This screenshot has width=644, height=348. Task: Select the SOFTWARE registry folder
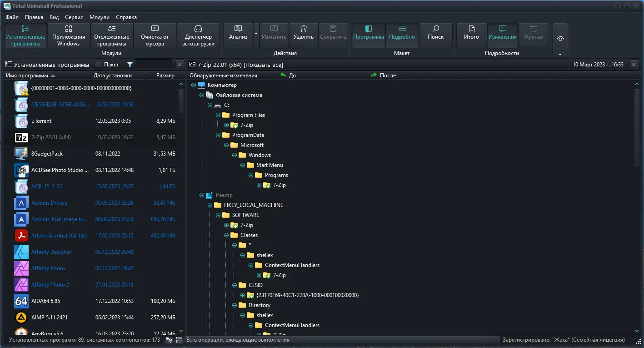[245, 215]
